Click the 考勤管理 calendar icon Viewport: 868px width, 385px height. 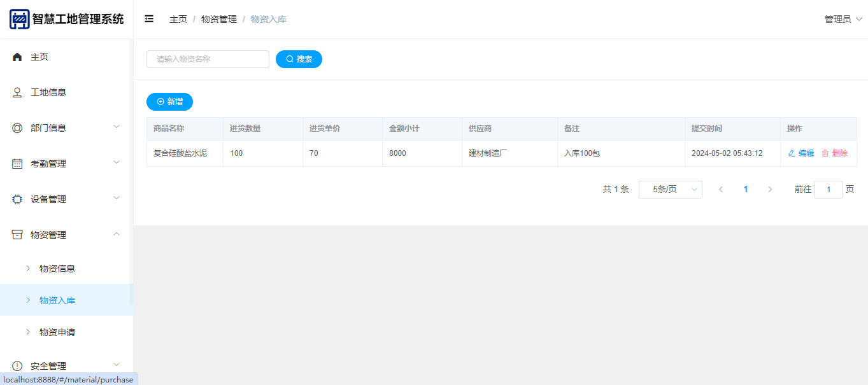point(17,164)
